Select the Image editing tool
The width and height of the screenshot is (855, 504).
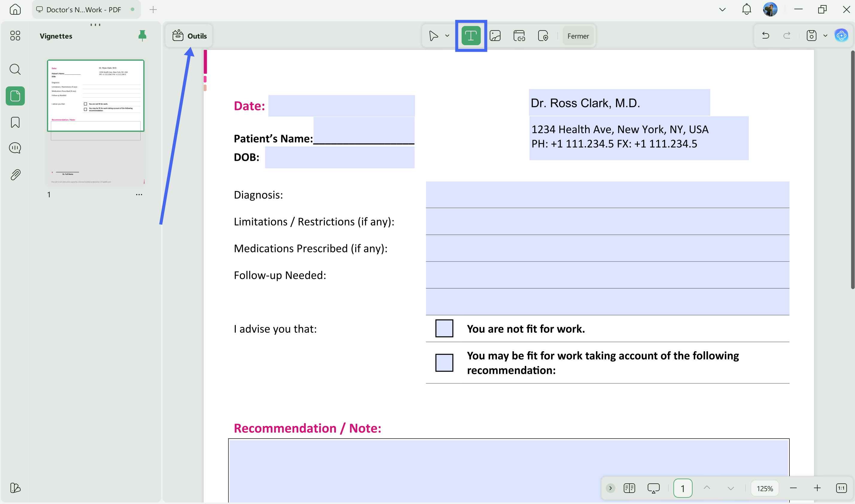[495, 36]
